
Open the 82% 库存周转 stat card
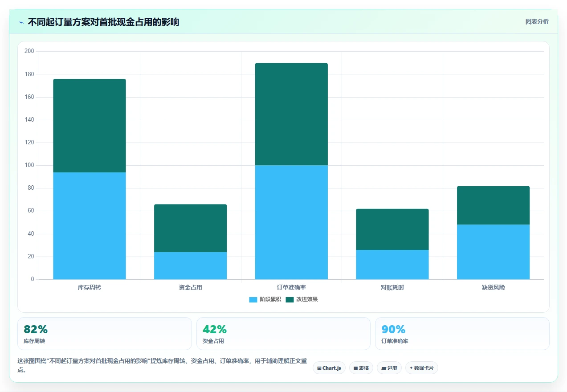coord(105,334)
